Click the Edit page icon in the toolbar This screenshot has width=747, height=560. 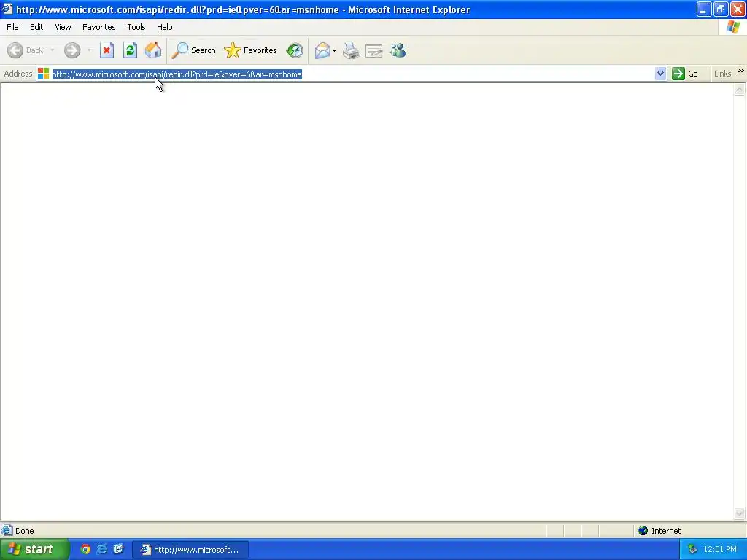coord(374,50)
